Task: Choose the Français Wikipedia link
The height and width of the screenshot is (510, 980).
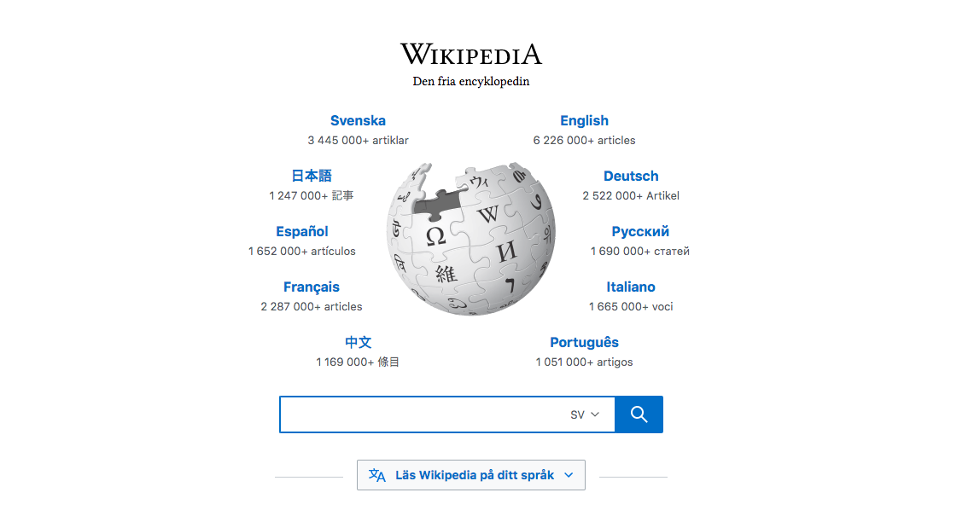Action: [312, 287]
